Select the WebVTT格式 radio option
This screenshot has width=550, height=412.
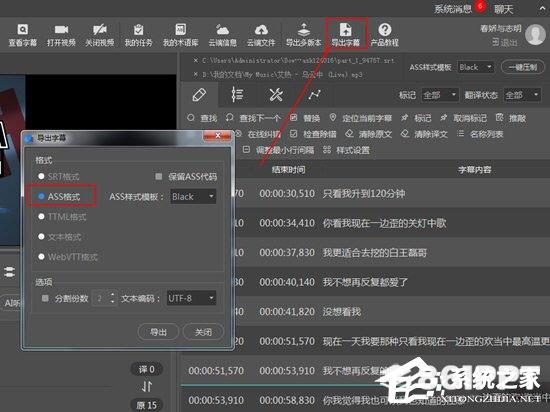41,257
